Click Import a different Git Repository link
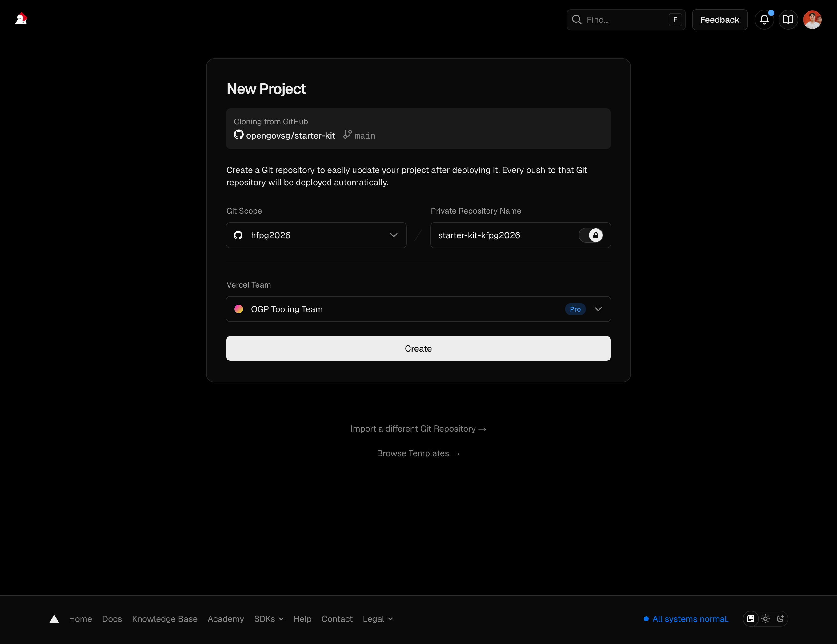Screen dimensions: 837x644 point(418,429)
